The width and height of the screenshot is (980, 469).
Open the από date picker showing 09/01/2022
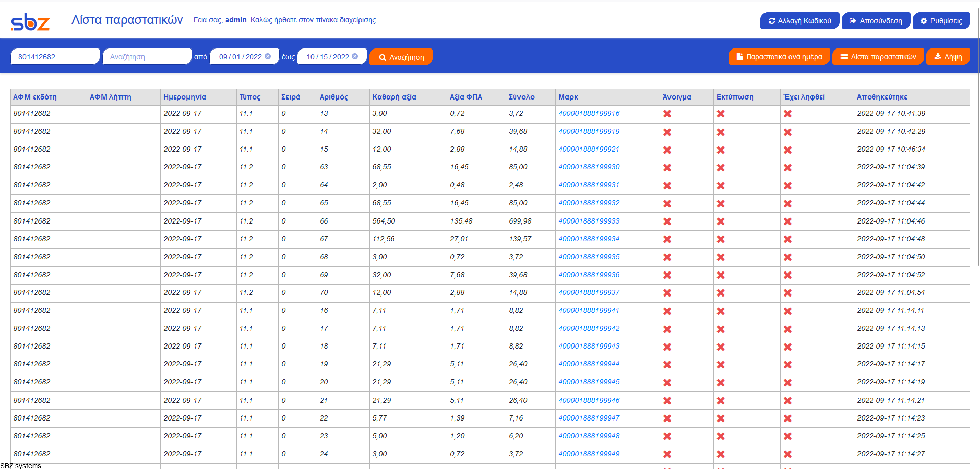tap(240, 56)
